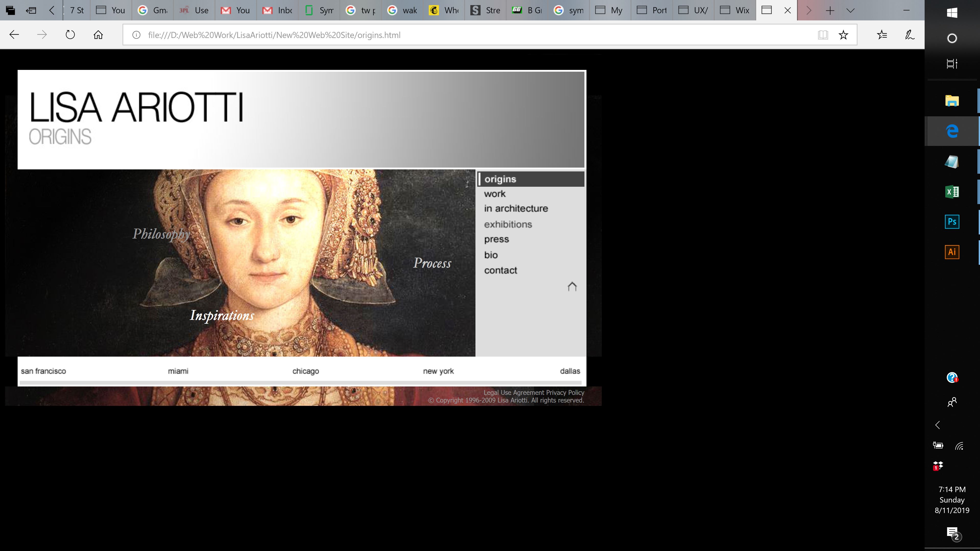Open Photoshop from the taskbar
Screen dimensions: 980x551
pyautogui.click(x=952, y=222)
